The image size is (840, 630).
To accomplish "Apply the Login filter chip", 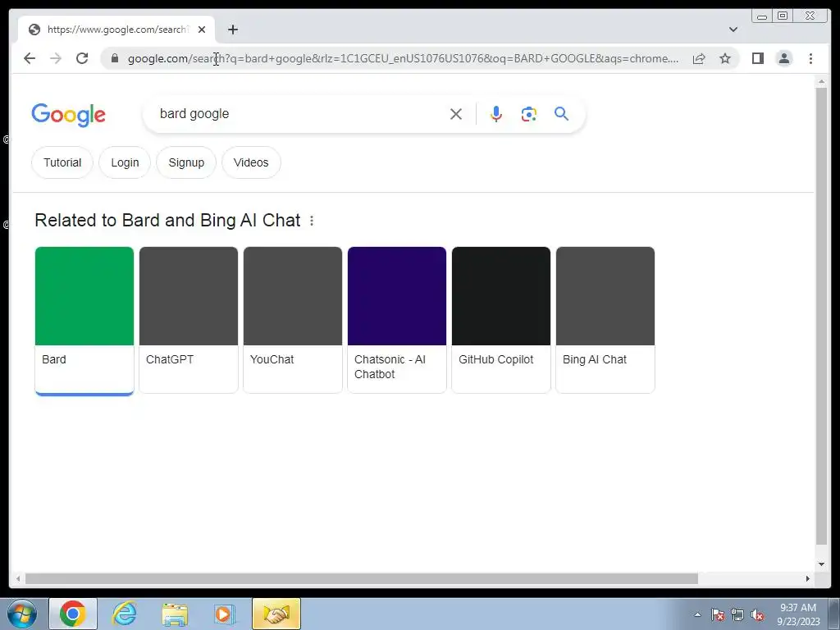I will (x=125, y=162).
